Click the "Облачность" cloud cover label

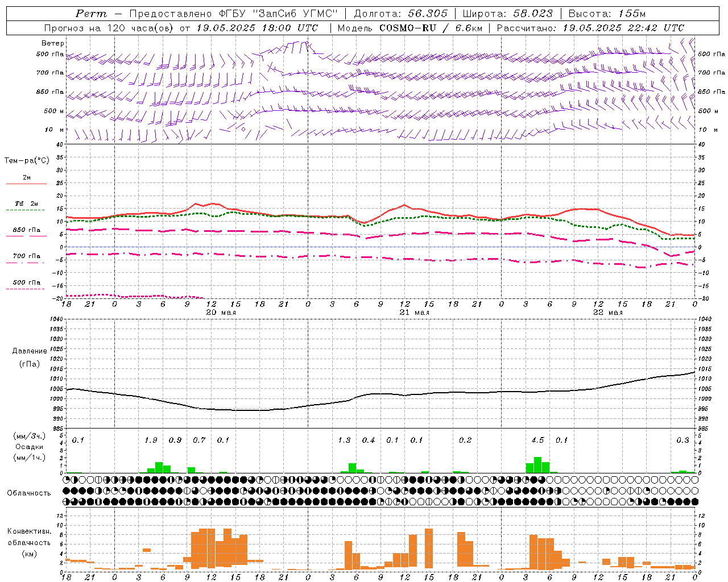pyautogui.click(x=29, y=493)
